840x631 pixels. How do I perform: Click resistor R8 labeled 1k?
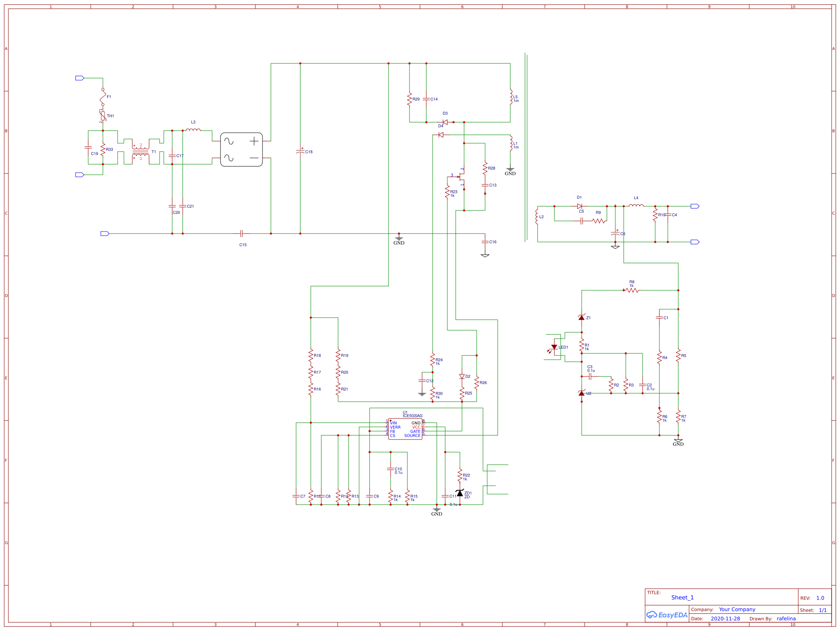coord(632,290)
